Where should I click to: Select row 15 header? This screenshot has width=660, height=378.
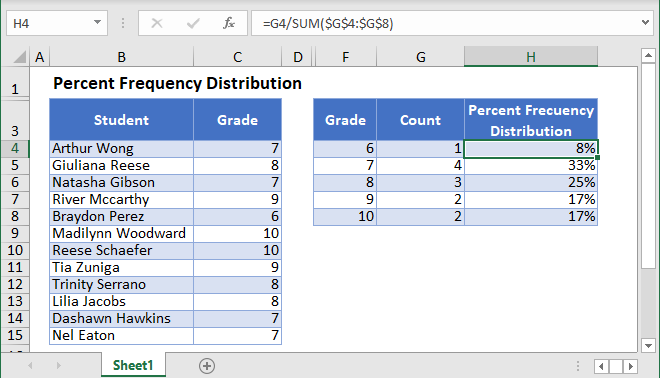tap(15, 335)
